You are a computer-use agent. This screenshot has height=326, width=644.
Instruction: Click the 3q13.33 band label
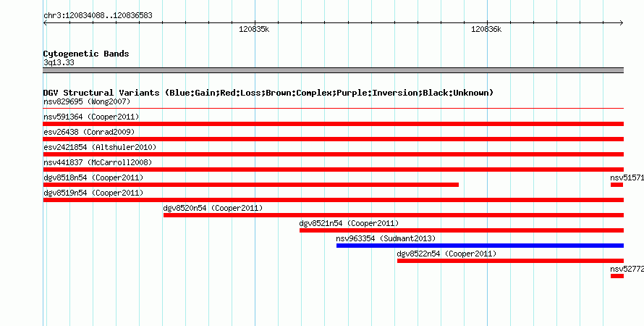pos(59,62)
